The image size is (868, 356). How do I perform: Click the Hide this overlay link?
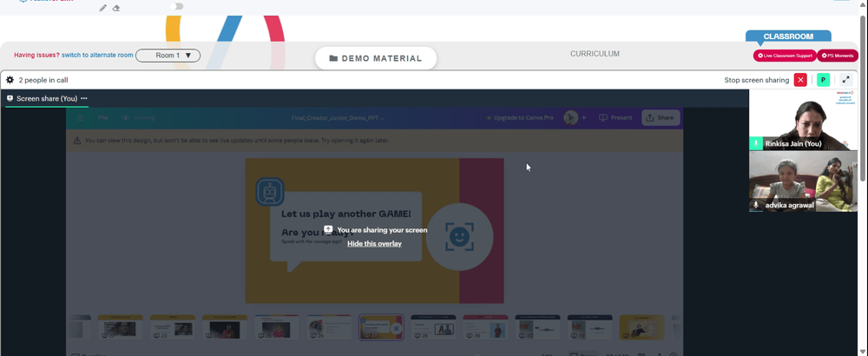click(374, 244)
